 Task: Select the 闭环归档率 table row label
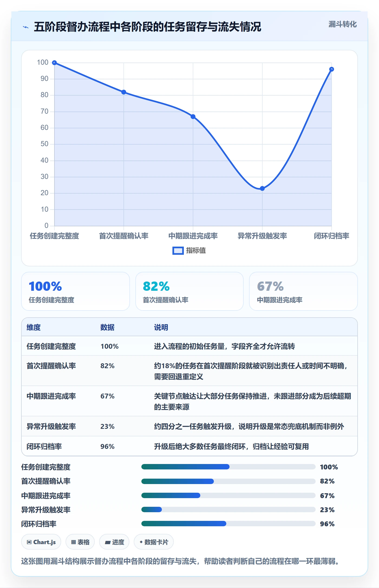pyautogui.click(x=44, y=446)
